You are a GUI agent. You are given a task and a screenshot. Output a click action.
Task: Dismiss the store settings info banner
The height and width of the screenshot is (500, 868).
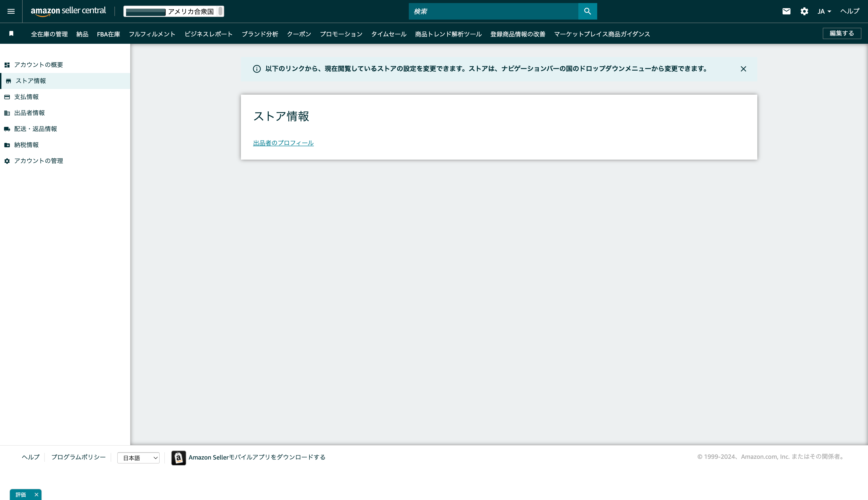743,69
